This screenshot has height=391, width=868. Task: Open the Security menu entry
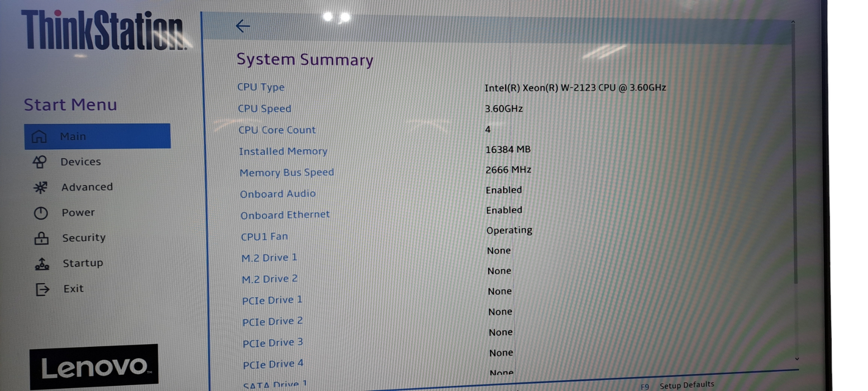[83, 238]
